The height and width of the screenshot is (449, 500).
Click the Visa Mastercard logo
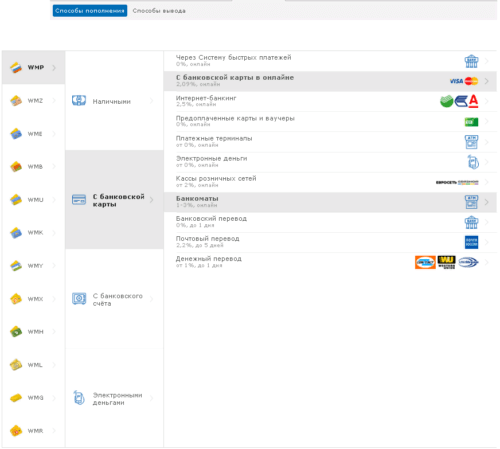point(464,81)
